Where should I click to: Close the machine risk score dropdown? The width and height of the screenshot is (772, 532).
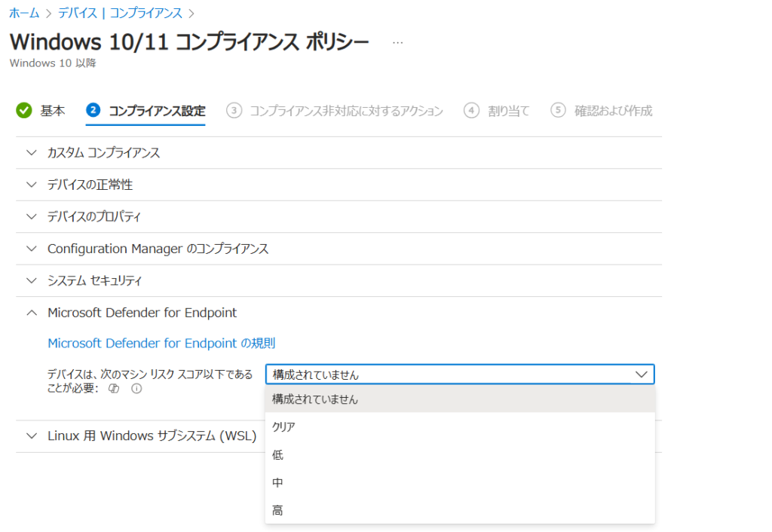460,375
